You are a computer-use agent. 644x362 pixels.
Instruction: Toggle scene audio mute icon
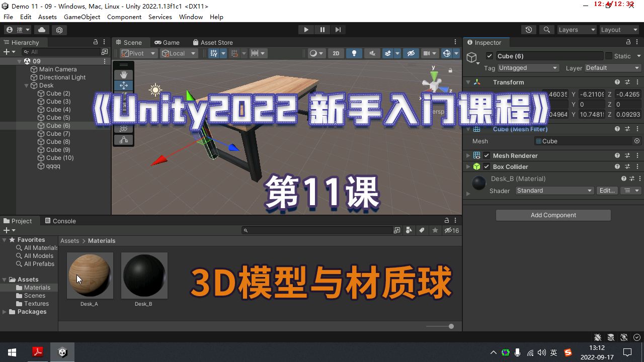tap(372, 53)
